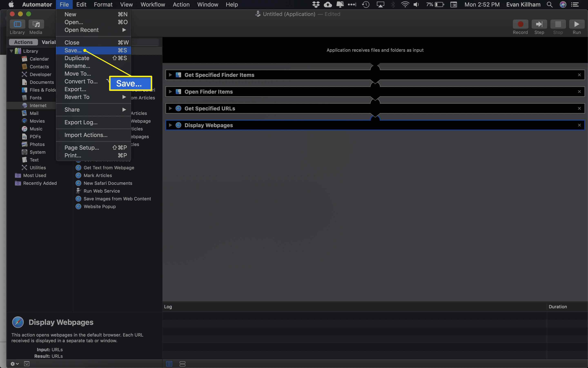Click the Stop button icon
Viewport: 588px width, 368px height.
click(558, 24)
